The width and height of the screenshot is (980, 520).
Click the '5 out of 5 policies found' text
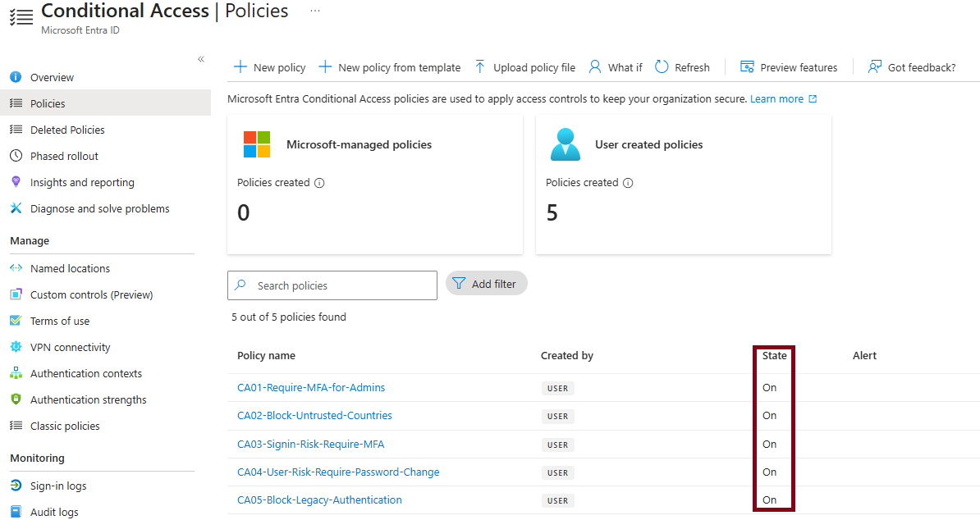pyautogui.click(x=289, y=317)
